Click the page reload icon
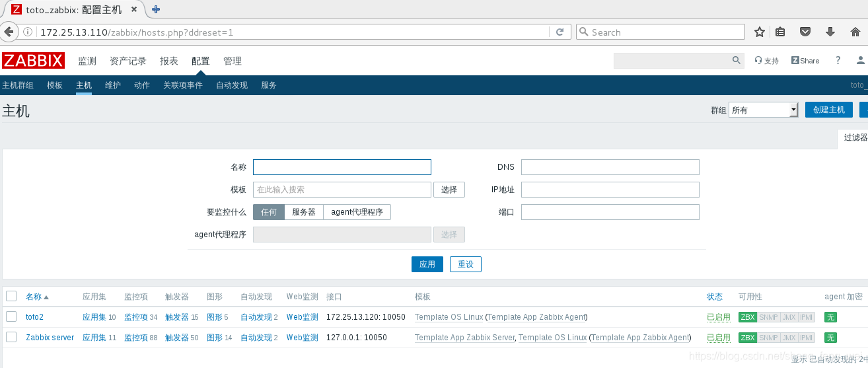This screenshot has height=368, width=868. point(560,32)
